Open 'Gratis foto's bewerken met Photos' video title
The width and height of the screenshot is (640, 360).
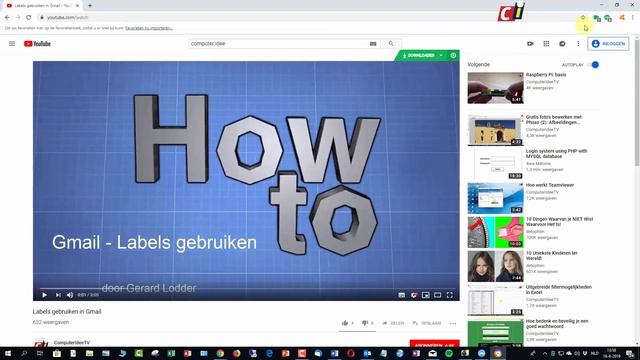click(x=554, y=120)
